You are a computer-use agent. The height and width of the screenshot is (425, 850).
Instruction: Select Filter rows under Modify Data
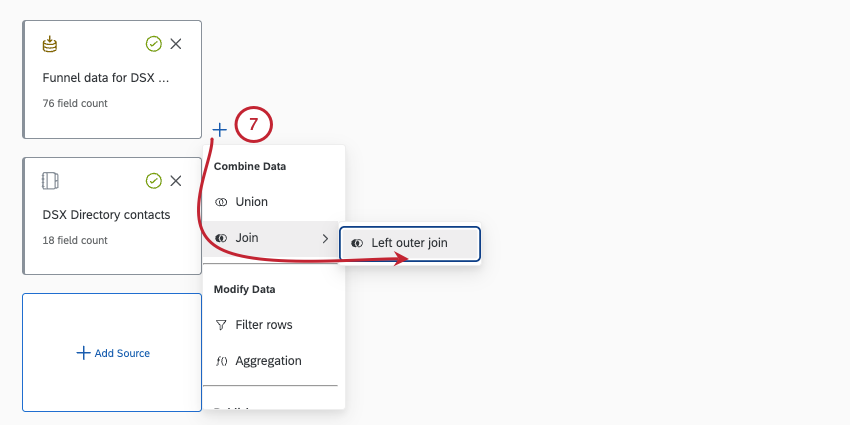tap(263, 325)
